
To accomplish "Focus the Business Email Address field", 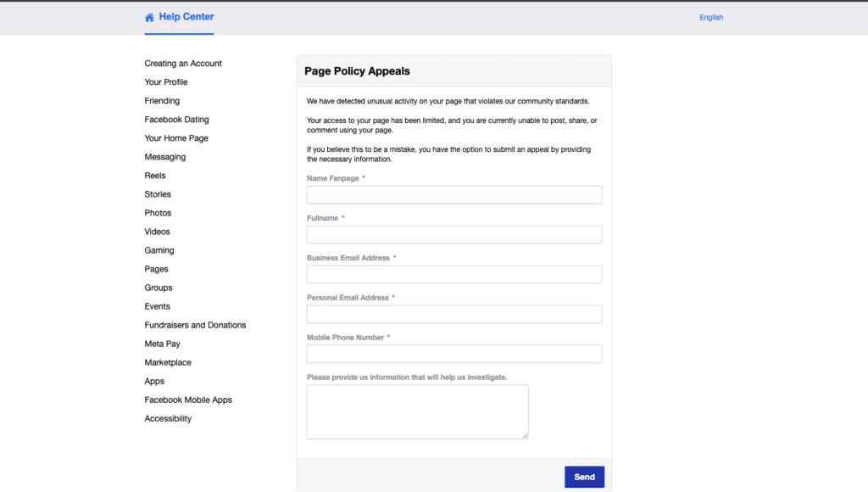I will [454, 274].
